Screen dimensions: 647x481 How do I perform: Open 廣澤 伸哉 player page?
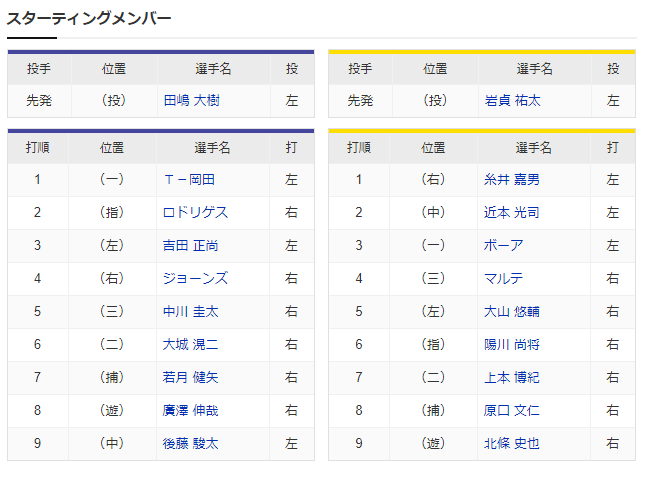pos(190,411)
